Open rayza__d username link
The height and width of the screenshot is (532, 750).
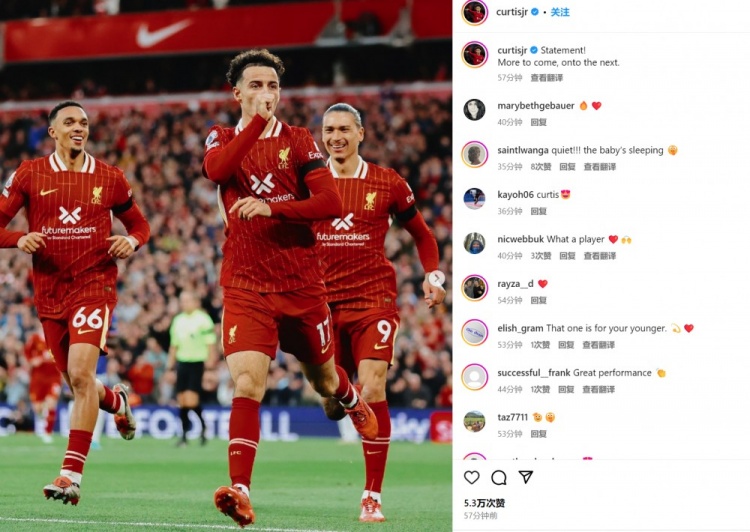[x=515, y=284]
